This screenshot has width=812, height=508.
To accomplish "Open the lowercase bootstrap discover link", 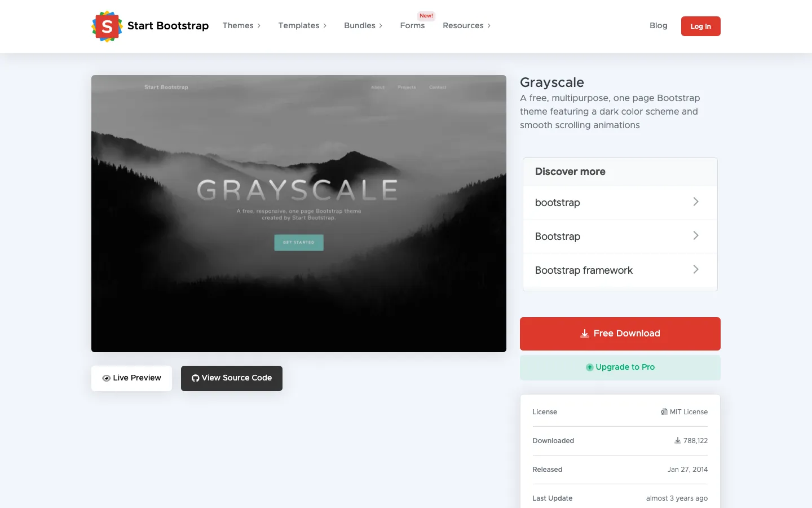I will pyautogui.click(x=620, y=203).
